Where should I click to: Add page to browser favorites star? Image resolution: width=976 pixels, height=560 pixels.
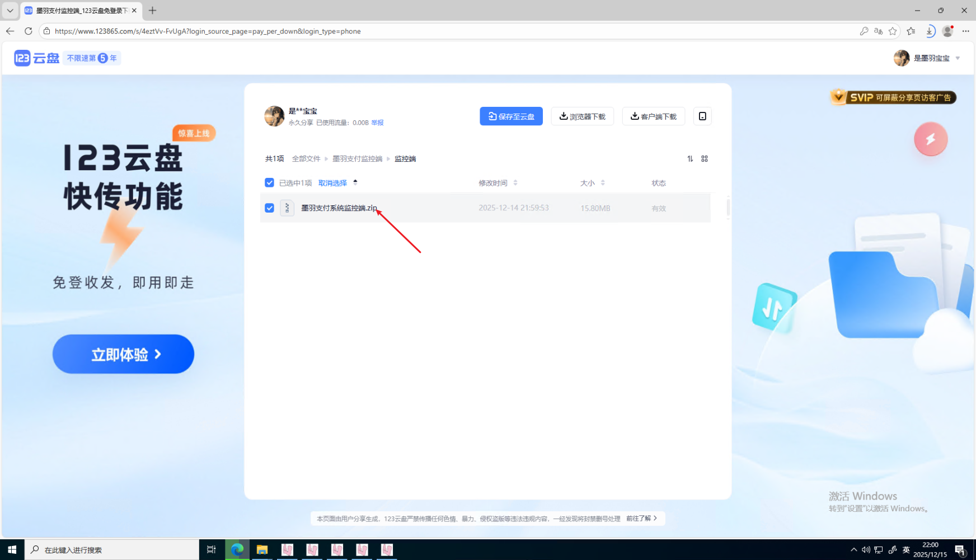[x=893, y=31]
